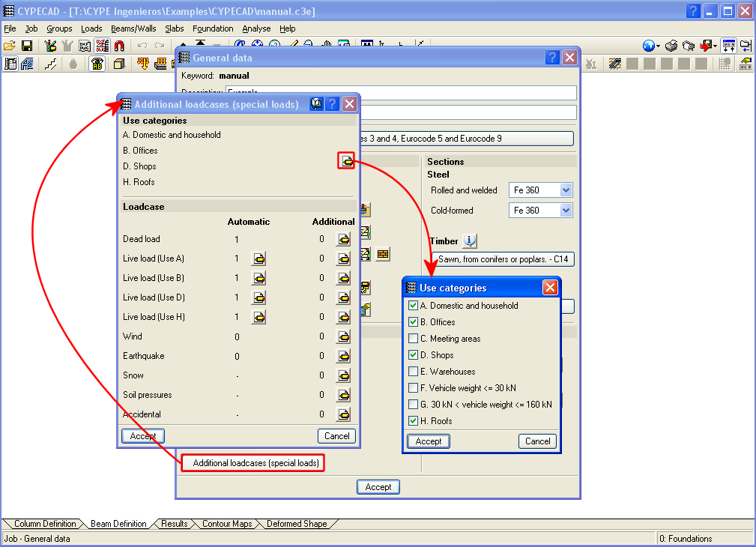Edit Use categories icon in loadcases dialog
Image resolution: width=756 pixels, height=547 pixels.
point(346,160)
